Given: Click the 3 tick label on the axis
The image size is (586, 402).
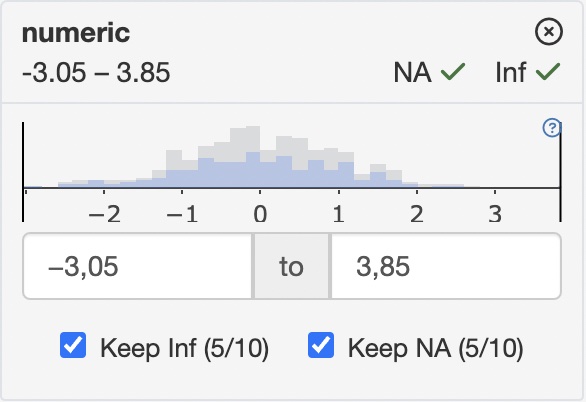Looking at the screenshot, I should coord(495,214).
